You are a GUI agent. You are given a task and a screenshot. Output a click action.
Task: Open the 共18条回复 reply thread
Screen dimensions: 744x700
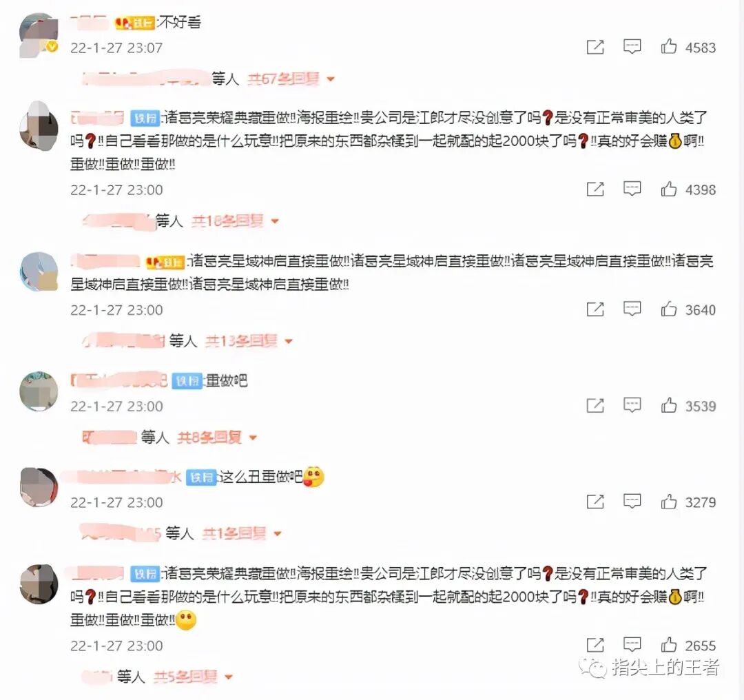pyautogui.click(x=235, y=220)
